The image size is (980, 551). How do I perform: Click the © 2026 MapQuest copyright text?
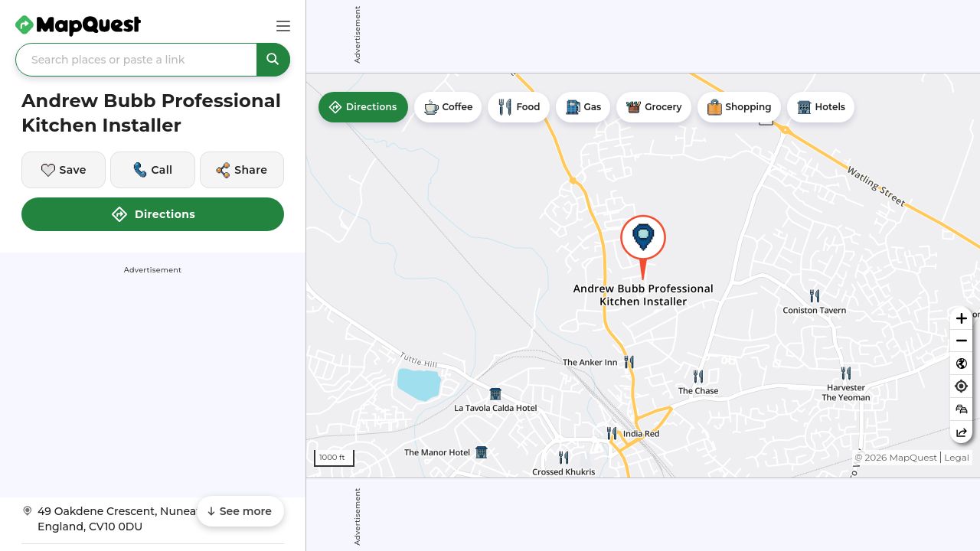click(896, 458)
